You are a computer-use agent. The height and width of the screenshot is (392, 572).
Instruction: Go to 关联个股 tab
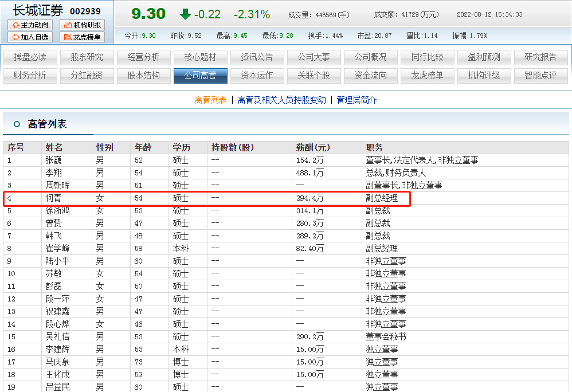point(314,76)
